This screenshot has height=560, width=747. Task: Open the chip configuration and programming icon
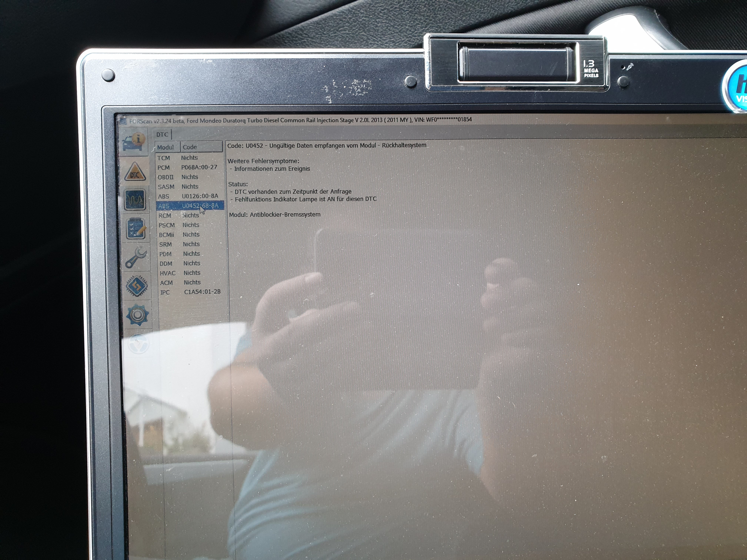[136, 286]
